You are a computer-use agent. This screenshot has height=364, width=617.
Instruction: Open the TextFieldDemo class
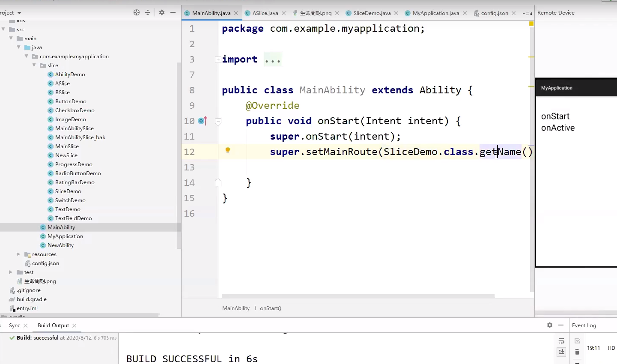point(73,218)
